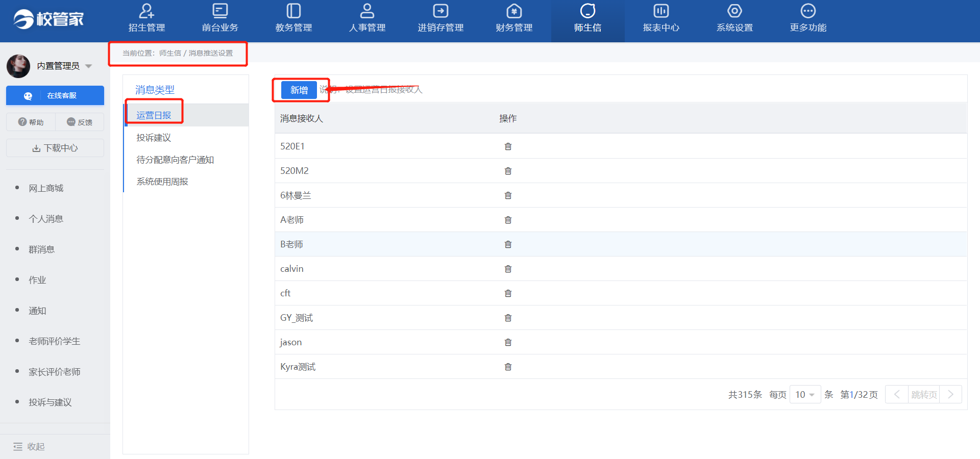The height and width of the screenshot is (459, 980).
Task: Select 运营日报 message type
Action: pyautogui.click(x=187, y=115)
